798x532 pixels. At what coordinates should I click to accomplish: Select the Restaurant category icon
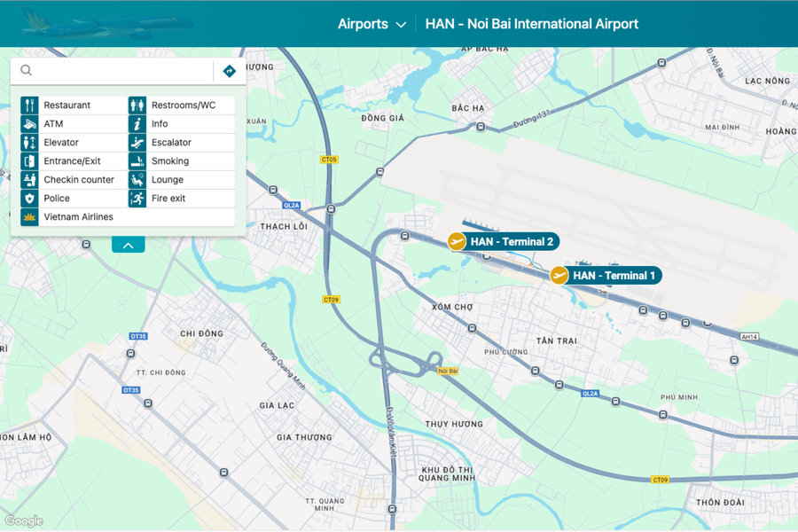click(29, 105)
